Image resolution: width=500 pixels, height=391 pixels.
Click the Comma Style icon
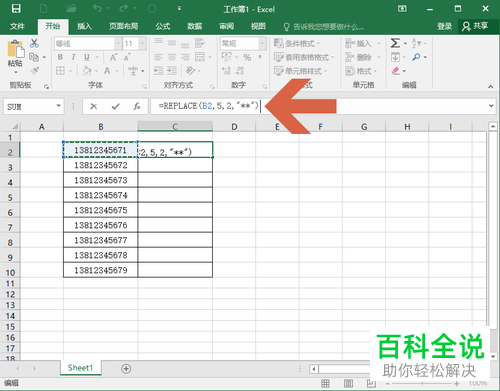point(260,57)
